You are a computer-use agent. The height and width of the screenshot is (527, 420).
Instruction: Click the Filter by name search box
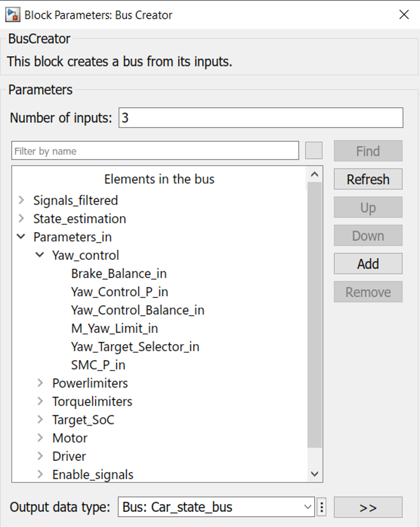(155, 151)
